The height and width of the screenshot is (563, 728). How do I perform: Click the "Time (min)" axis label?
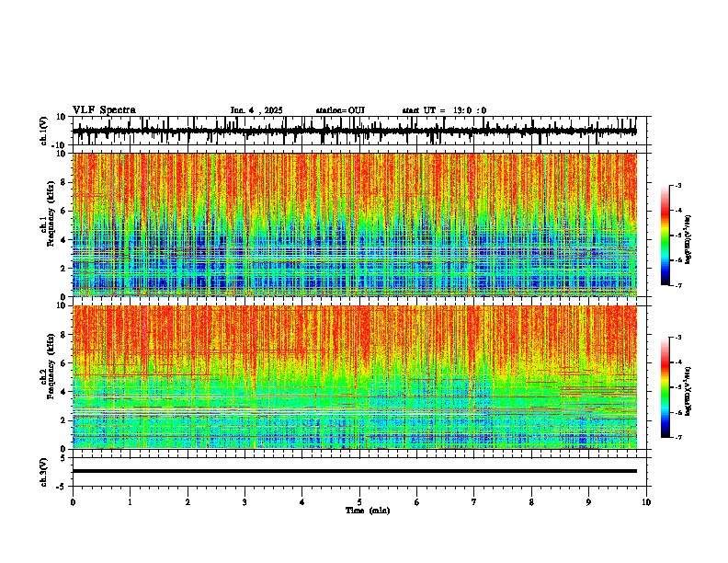pos(368,511)
